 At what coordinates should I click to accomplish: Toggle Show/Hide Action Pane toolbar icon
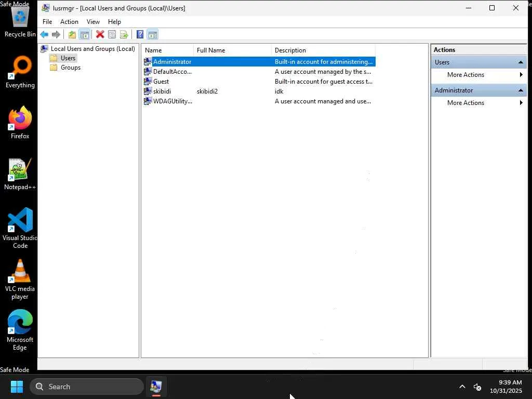point(153,34)
